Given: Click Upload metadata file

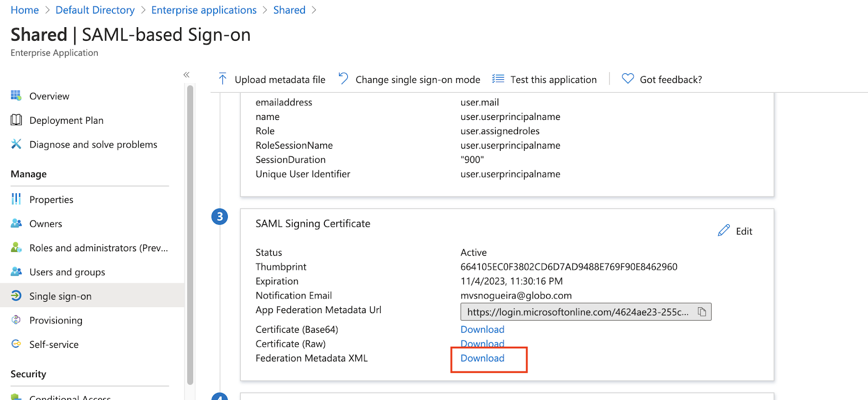Looking at the screenshot, I should coord(280,79).
